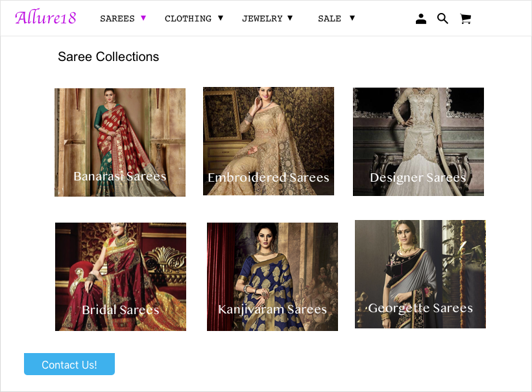Open the shopping cart icon

pyautogui.click(x=466, y=18)
